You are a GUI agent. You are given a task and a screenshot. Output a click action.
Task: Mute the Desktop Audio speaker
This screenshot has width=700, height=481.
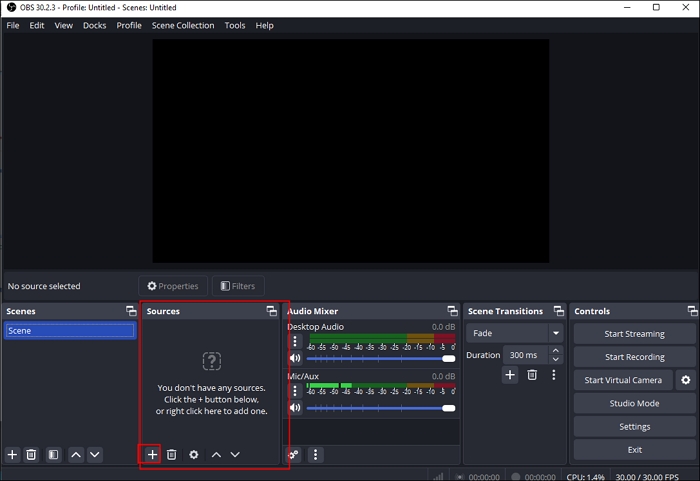295,358
